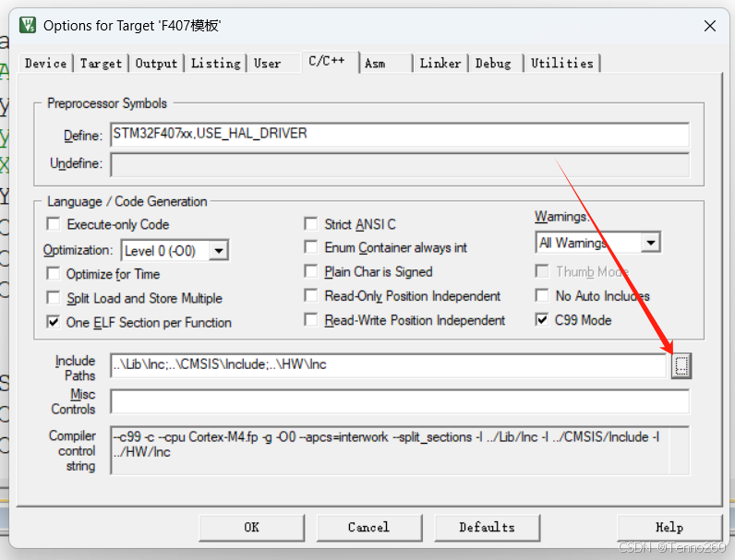Uncheck One ELF Section per Function
The image size is (735, 560).
click(x=54, y=322)
